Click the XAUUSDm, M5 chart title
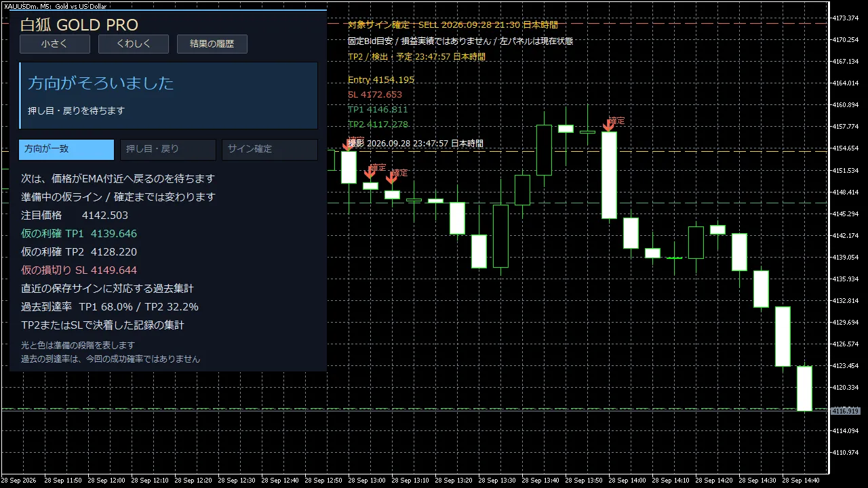Image resolution: width=868 pixels, height=488 pixels. point(55,6)
